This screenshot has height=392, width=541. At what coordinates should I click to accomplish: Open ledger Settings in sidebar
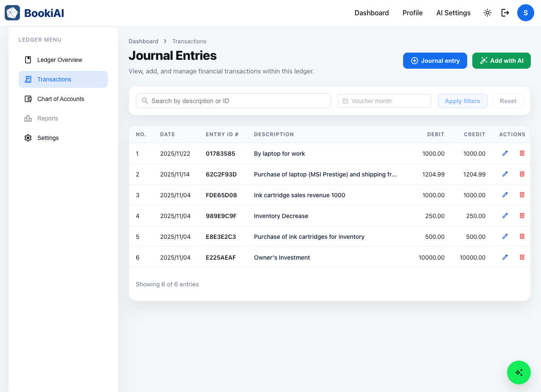pyautogui.click(x=48, y=138)
